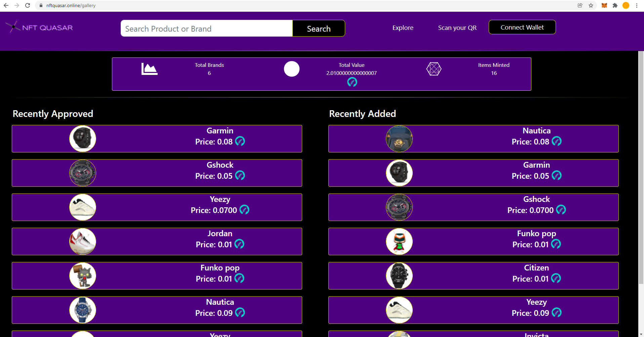Click the currency icon beside Nautica Price 0.08
This screenshot has width=644, height=337.
point(557,141)
